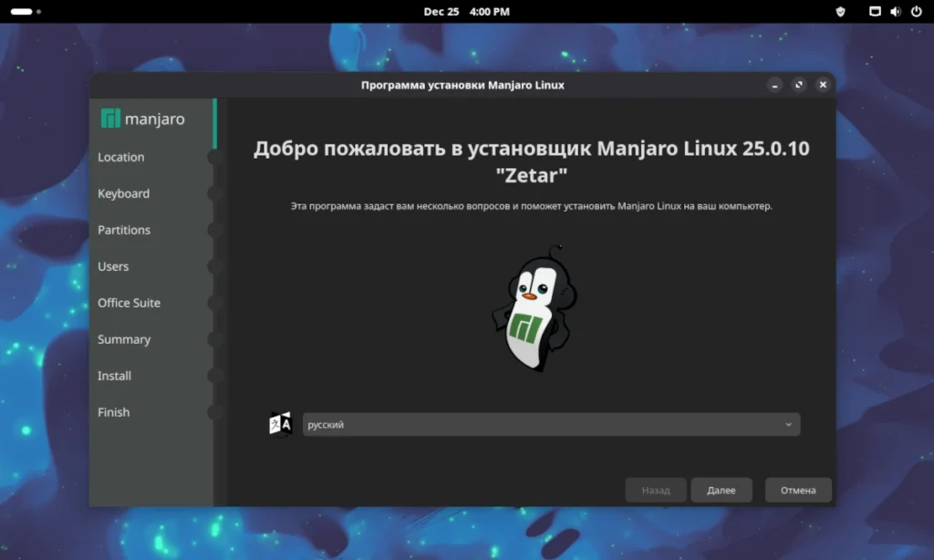
Task: Open the clock and calendar in top bar
Action: [466, 11]
